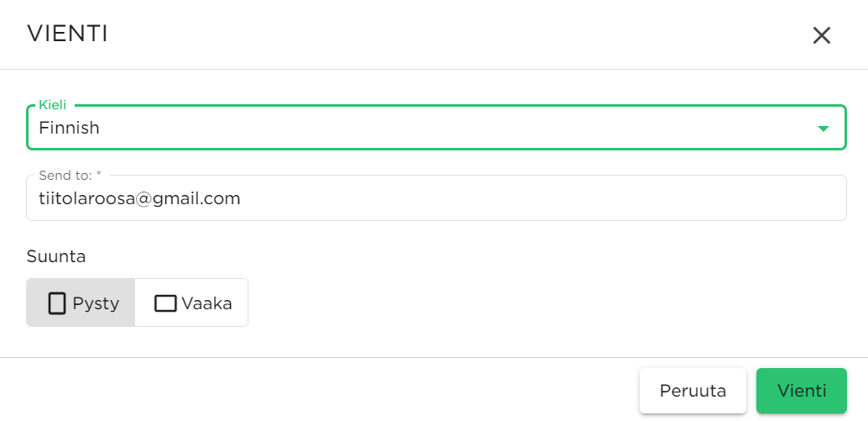Image resolution: width=868 pixels, height=421 pixels.
Task: Click the green Vienti export button
Action: tap(802, 391)
